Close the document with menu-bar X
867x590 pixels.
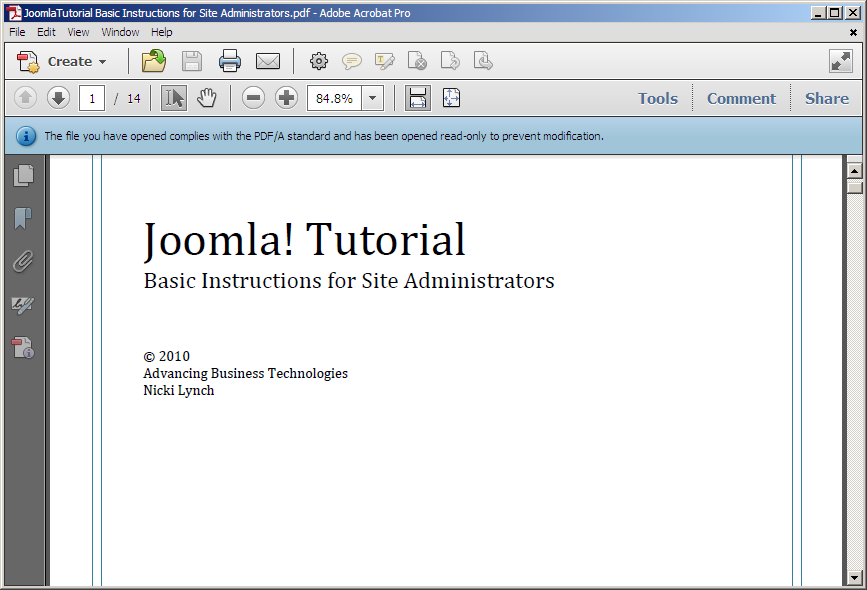coord(853,33)
